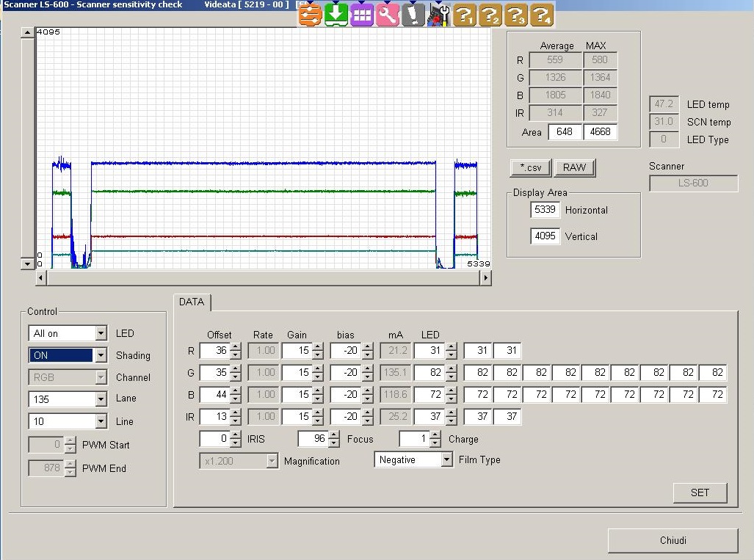This screenshot has height=560, width=754.
Task: Click the orange sliders settings icon
Action: point(310,14)
